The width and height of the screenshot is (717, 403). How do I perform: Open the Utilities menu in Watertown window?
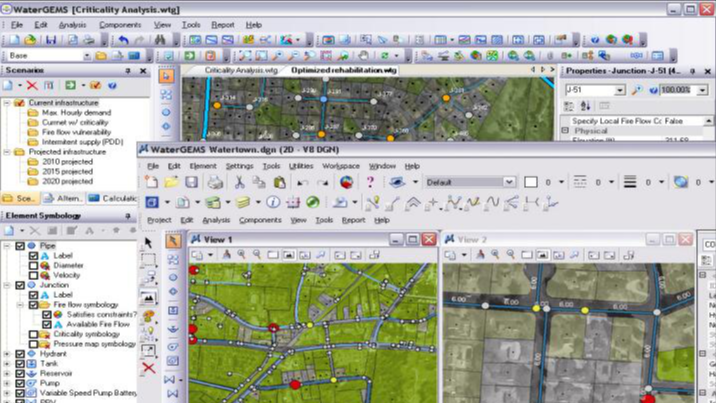point(301,166)
